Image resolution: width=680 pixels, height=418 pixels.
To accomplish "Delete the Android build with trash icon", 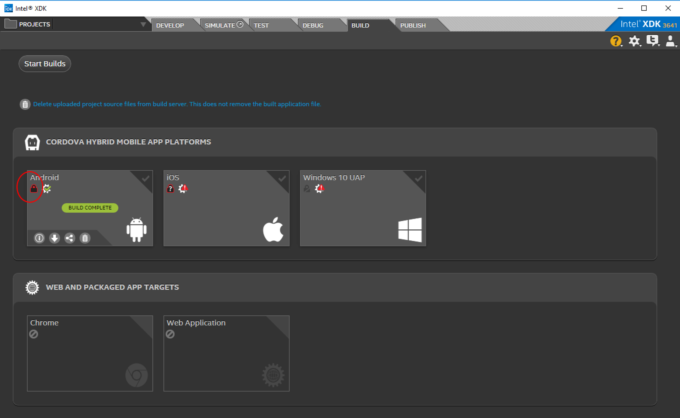I will [85, 238].
